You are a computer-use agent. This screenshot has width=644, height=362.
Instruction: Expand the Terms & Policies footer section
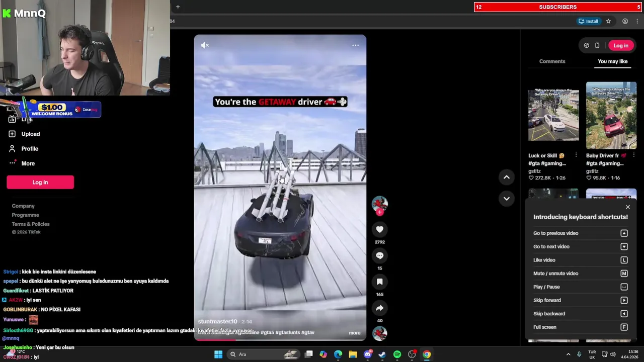coord(31,224)
